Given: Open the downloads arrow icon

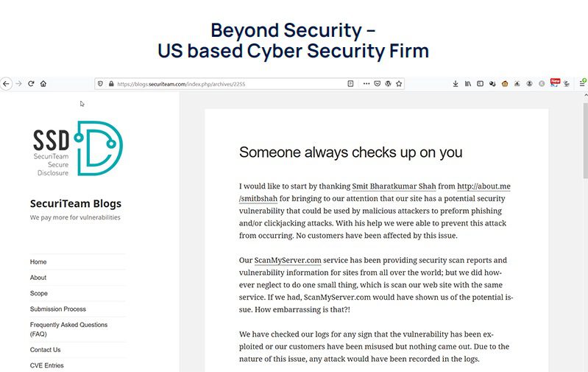Looking at the screenshot, I should (456, 84).
